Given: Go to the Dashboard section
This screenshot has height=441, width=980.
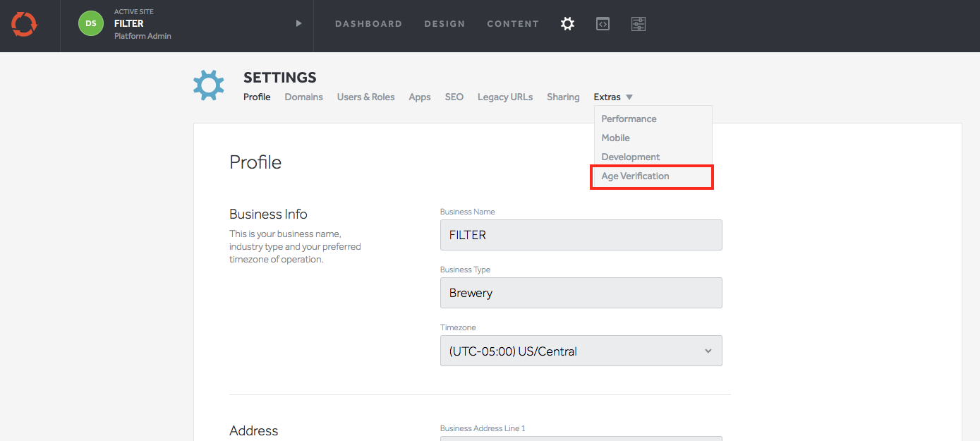Looking at the screenshot, I should pos(368,24).
